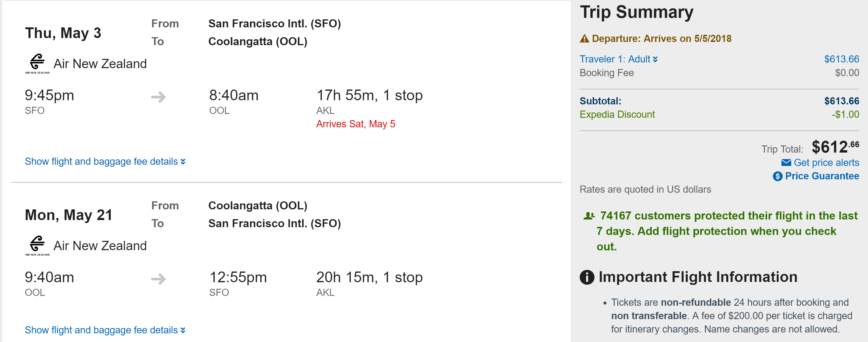Click the departure flight arrow icon

[x=158, y=97]
